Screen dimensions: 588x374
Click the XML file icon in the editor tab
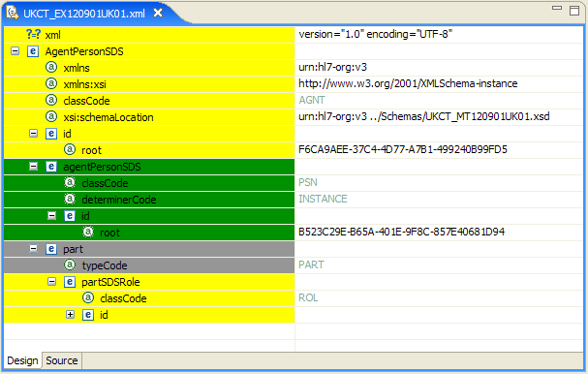pos(12,14)
